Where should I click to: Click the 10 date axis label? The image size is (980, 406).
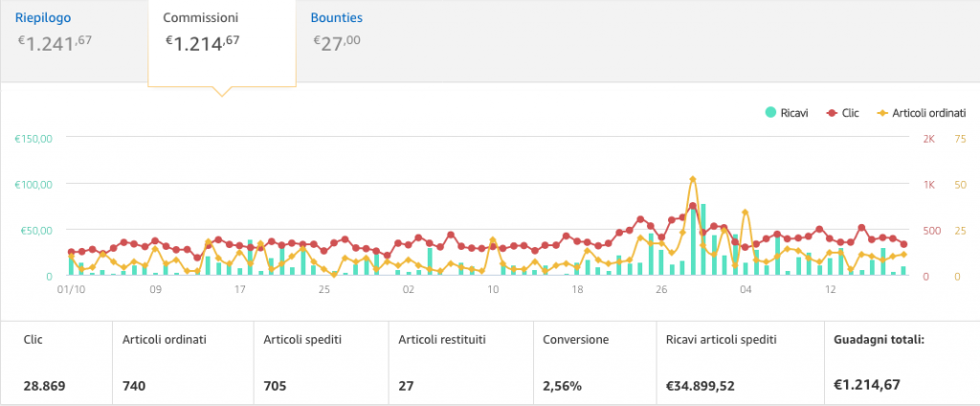tap(493, 290)
